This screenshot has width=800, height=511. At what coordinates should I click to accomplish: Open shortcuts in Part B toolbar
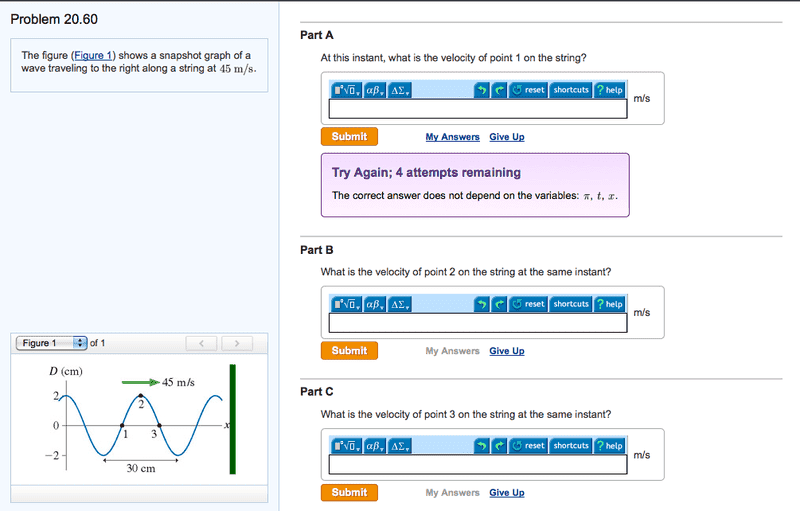point(571,304)
